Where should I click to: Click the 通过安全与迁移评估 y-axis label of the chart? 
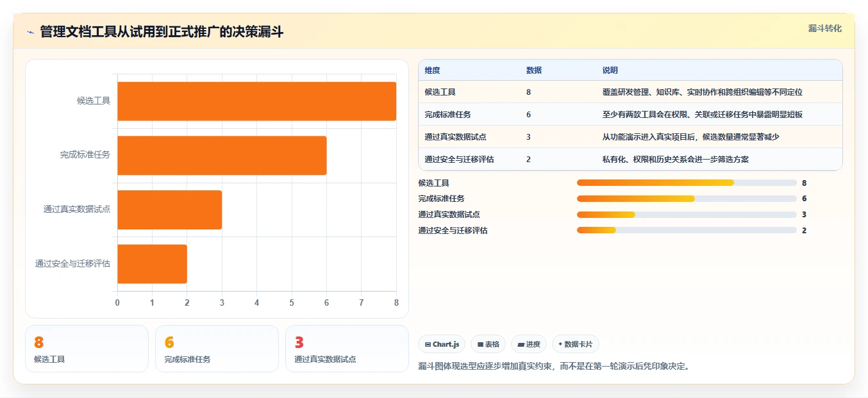pyautogui.click(x=72, y=263)
